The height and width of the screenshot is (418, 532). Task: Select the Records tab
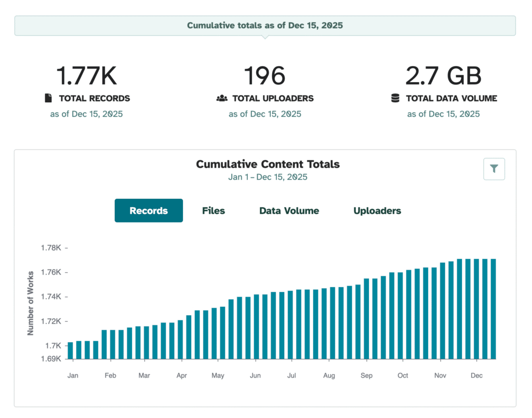149,210
